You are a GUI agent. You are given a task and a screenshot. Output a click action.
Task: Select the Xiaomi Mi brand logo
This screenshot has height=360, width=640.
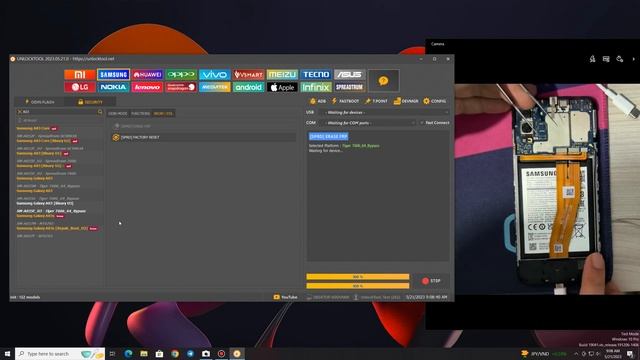point(80,74)
